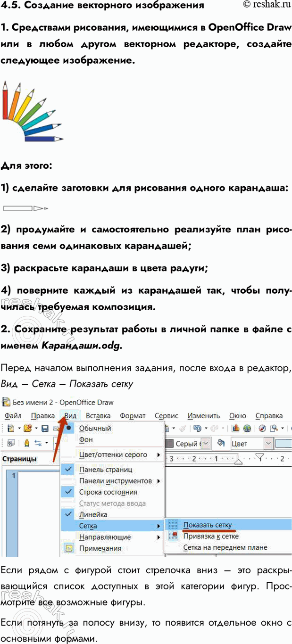The height and width of the screenshot is (644, 292).
Task: Click the Line pen icon in second toolbar
Action: [26, 443]
